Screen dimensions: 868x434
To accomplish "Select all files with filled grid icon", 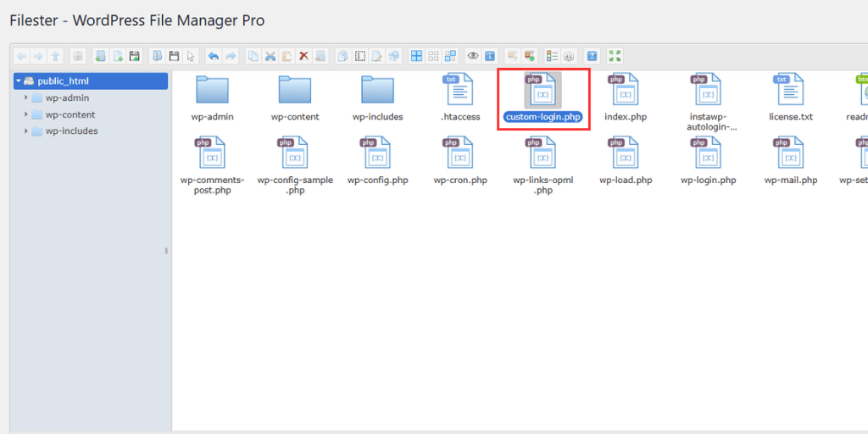I will [417, 56].
